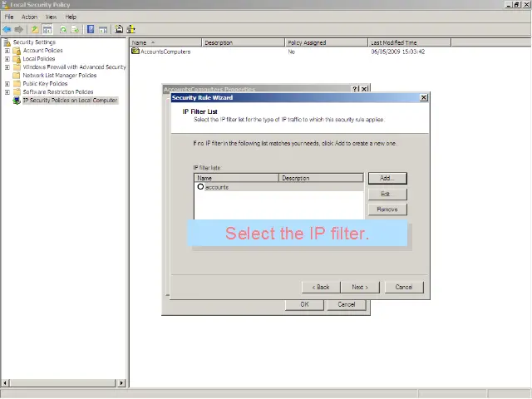
Task: Select Network List Manager Policies in tree
Action: [59, 76]
